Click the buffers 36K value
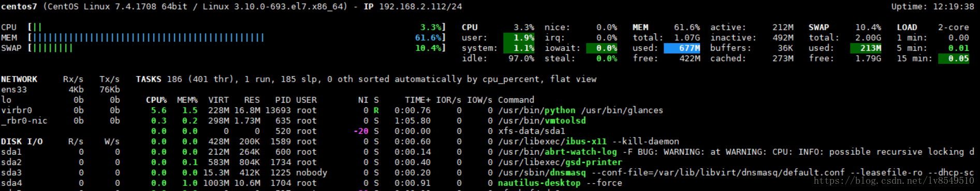 (x=785, y=48)
